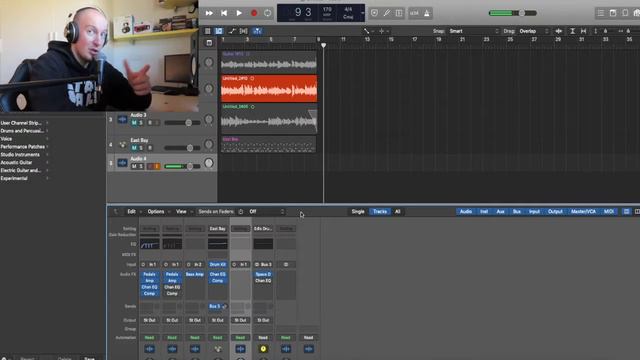This screenshot has height=360, width=640.
Task: Expand Performance Patches in the library
Action: point(24,147)
